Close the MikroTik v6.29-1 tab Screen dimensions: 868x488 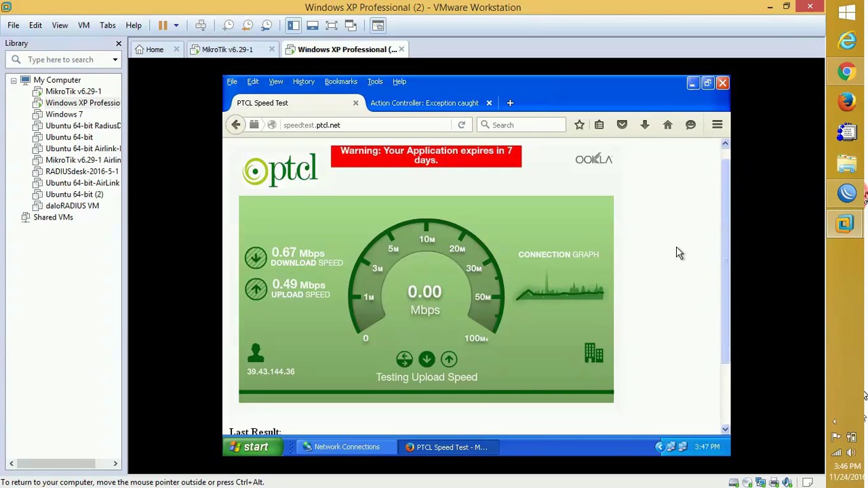(x=272, y=49)
